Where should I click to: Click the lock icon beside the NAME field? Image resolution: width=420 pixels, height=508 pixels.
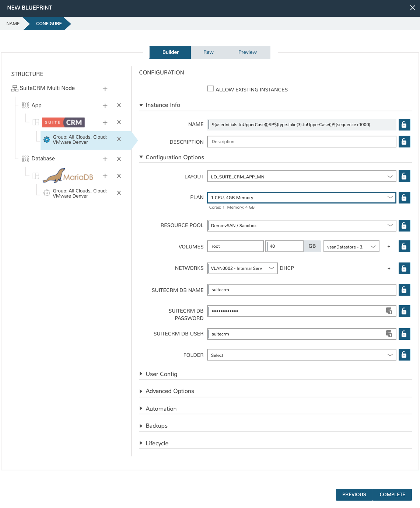coord(404,125)
